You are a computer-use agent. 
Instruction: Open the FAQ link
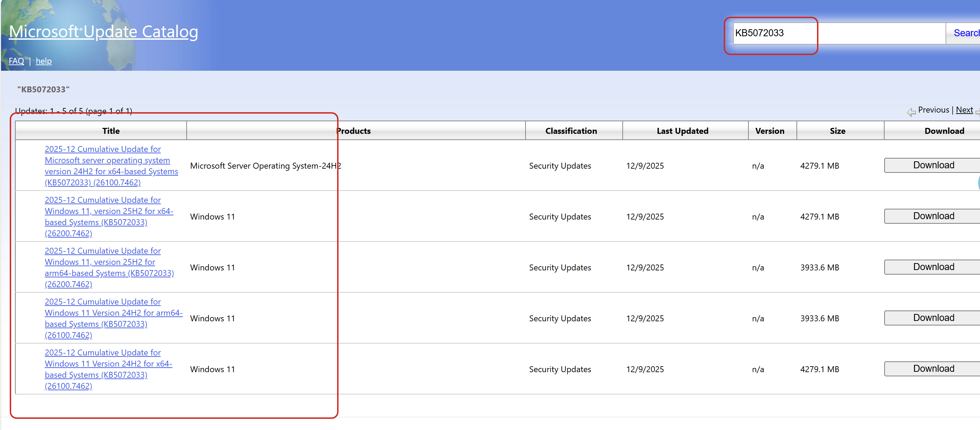pos(16,61)
